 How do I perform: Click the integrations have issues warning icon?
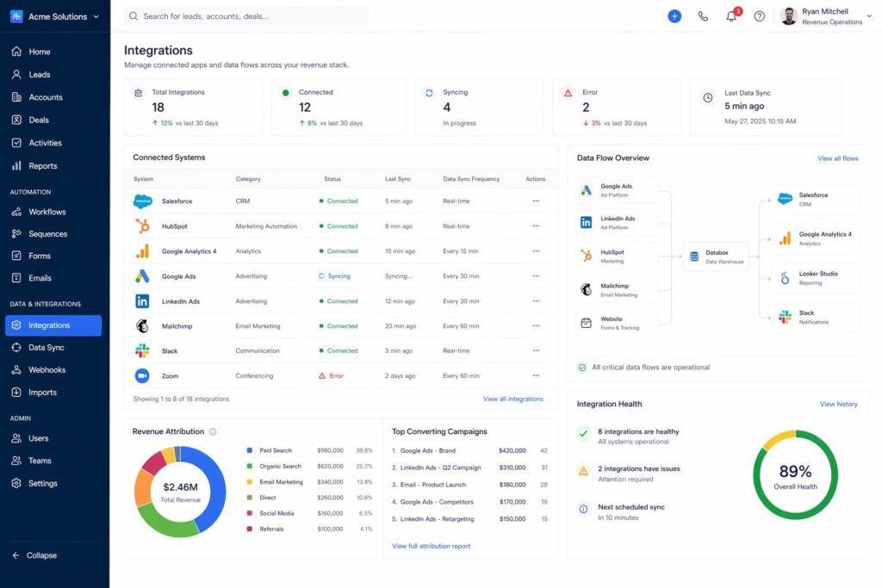[583, 471]
